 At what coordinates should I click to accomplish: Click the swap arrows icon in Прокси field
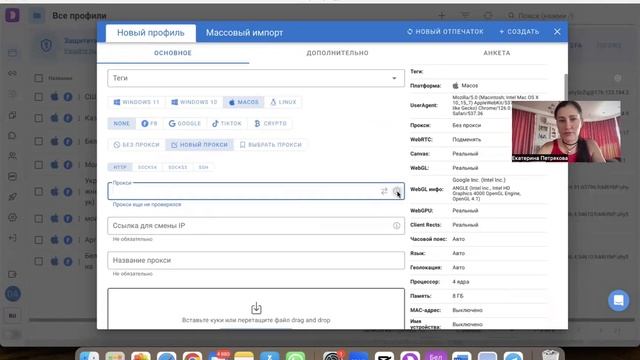[384, 191]
